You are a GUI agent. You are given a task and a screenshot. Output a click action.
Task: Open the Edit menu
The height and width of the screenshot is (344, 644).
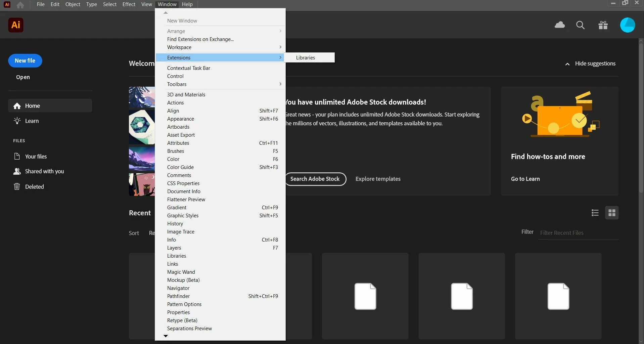point(55,4)
